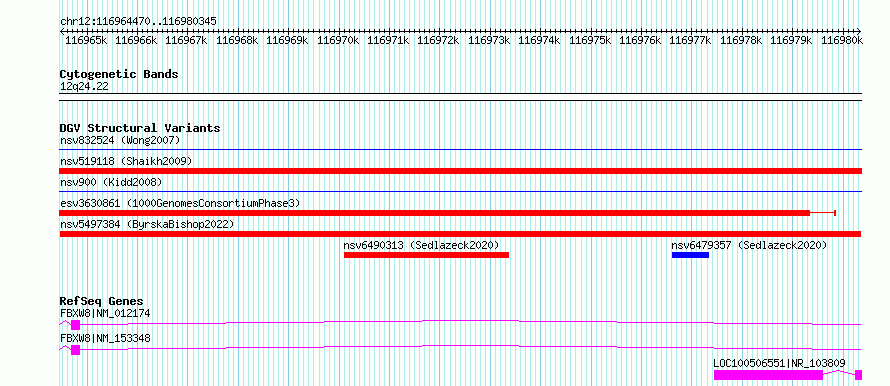Click the intron line of FBXW8 NM_153348
Viewport: 890px width, 386px height.
pyautogui.click(x=471, y=347)
